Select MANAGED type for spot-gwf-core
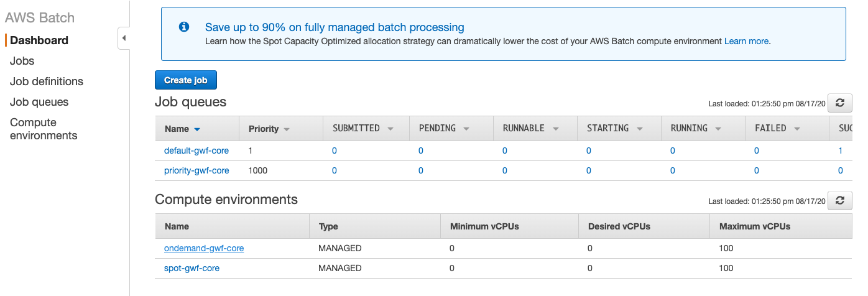The image size is (868, 296). click(340, 268)
